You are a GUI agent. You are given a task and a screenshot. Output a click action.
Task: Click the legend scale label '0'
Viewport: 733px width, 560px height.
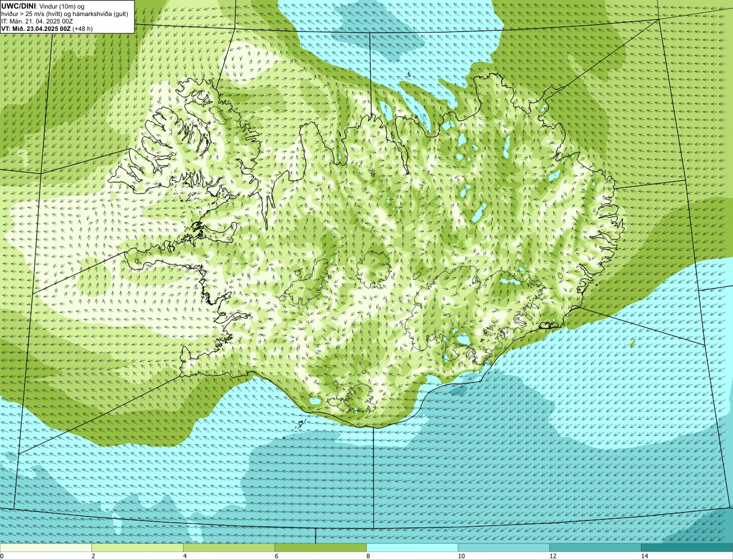2,556
